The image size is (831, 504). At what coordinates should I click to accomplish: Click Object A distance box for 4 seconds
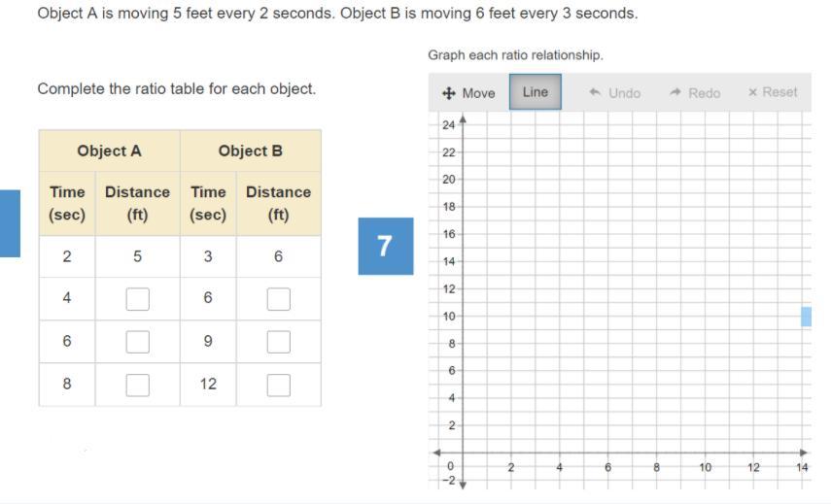point(137,299)
